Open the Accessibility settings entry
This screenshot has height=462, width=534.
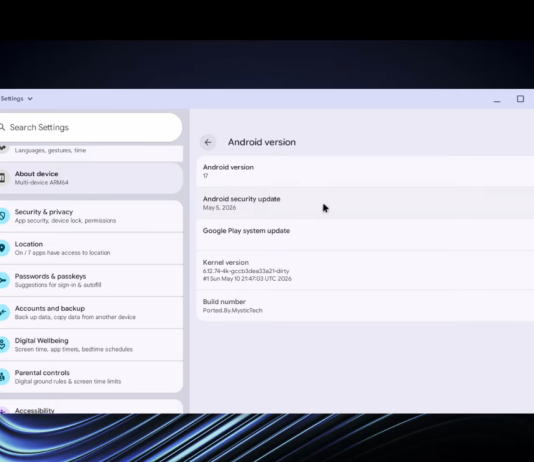(x=91, y=407)
